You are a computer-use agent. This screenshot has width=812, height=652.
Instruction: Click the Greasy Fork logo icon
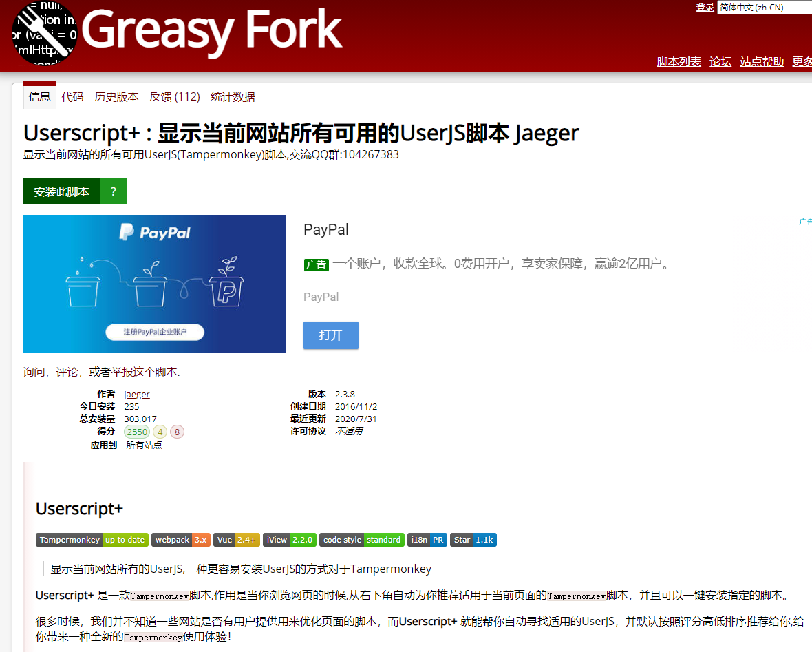45,33
